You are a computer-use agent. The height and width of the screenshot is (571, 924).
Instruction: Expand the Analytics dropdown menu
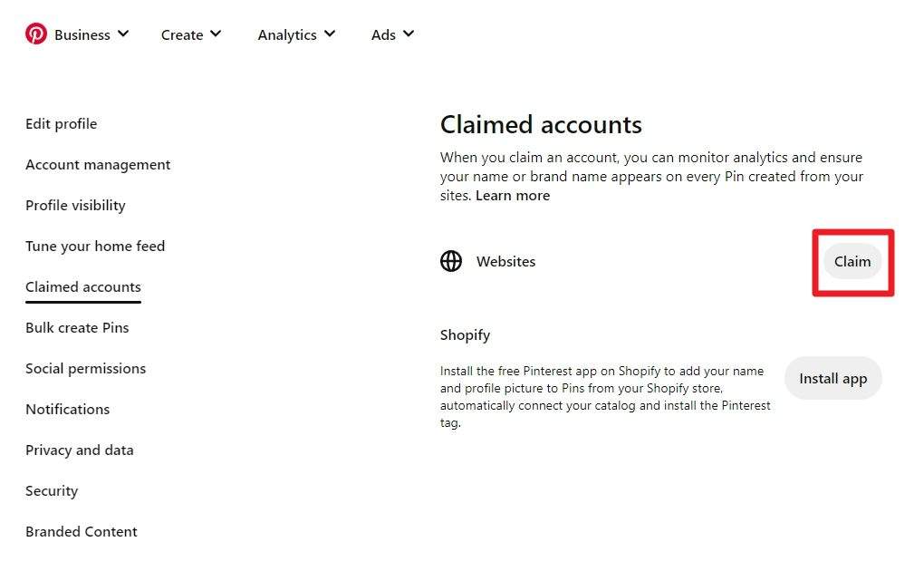(296, 34)
